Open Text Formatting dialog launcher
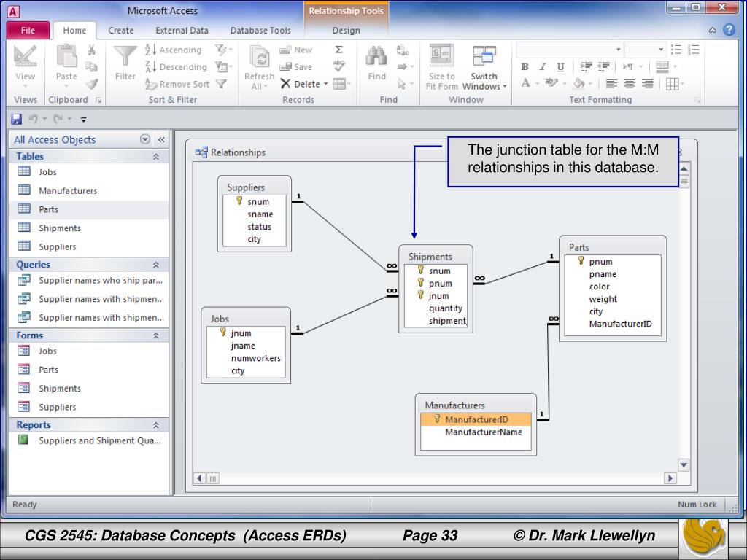 [x=697, y=100]
